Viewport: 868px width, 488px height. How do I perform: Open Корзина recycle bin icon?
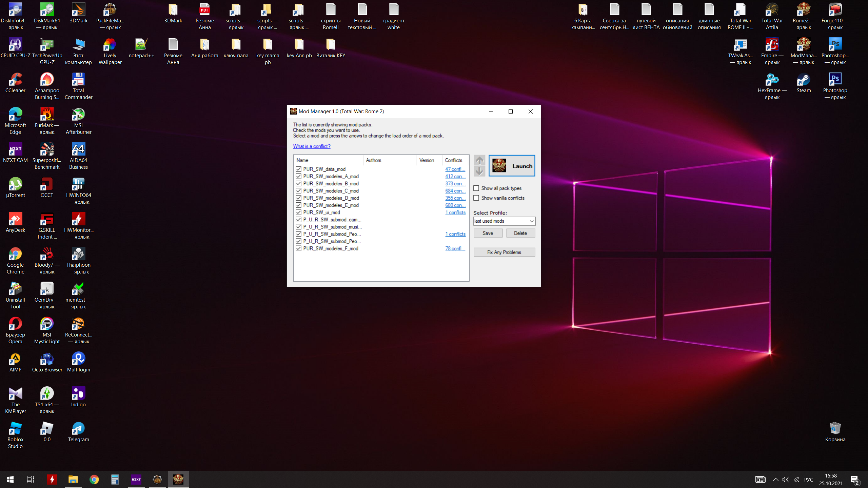point(835,432)
